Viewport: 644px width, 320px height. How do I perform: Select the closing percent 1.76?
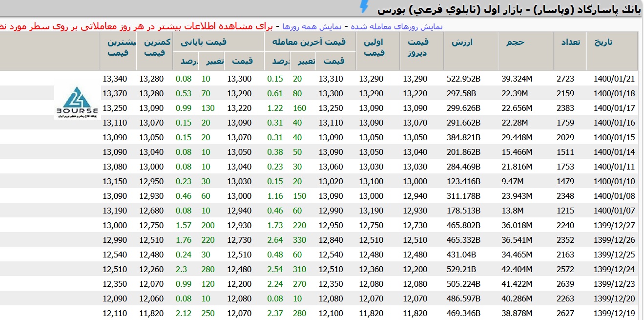click(x=184, y=240)
